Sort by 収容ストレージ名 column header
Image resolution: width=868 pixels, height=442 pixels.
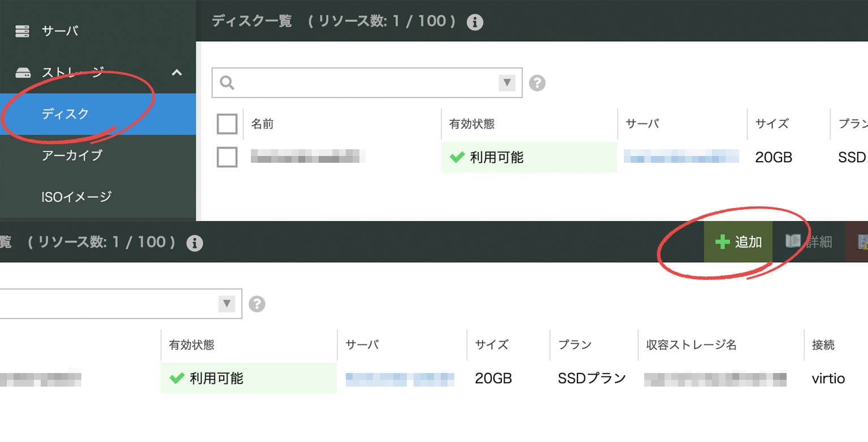(692, 345)
